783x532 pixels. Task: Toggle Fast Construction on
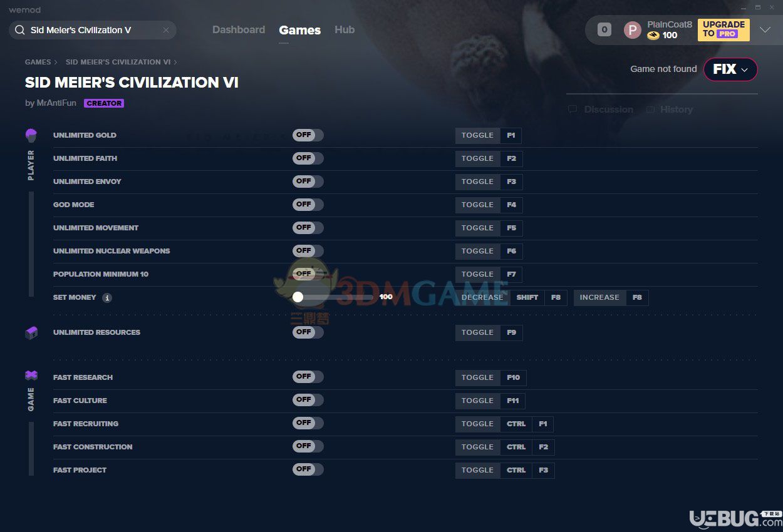308,446
